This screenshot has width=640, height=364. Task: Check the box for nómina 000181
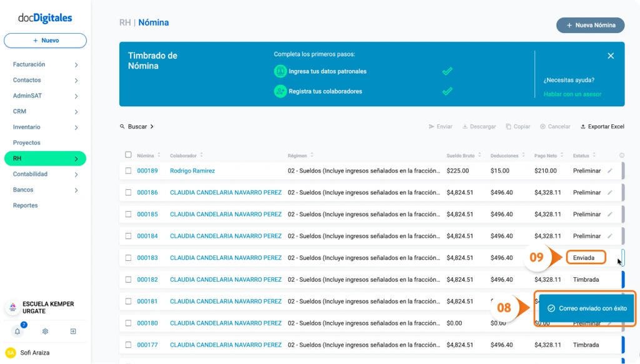tap(128, 301)
